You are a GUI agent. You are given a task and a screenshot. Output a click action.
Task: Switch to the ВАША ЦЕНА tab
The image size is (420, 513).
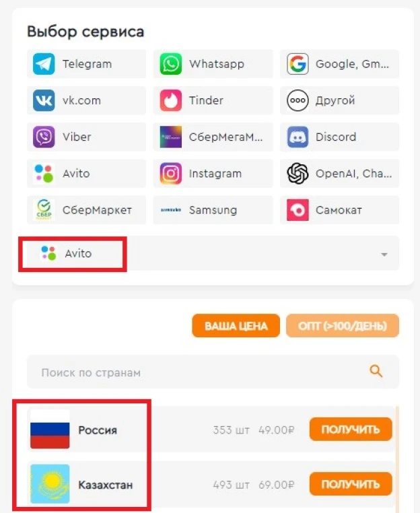236,326
